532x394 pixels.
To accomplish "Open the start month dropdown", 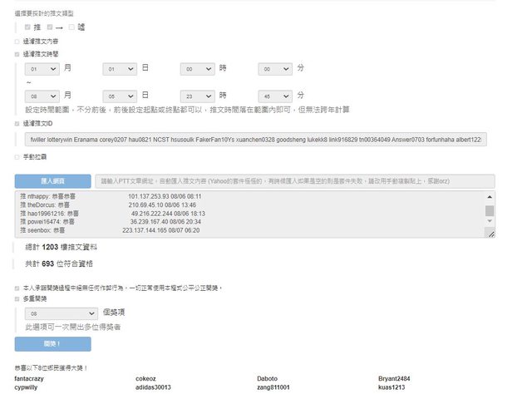I will click(42, 69).
